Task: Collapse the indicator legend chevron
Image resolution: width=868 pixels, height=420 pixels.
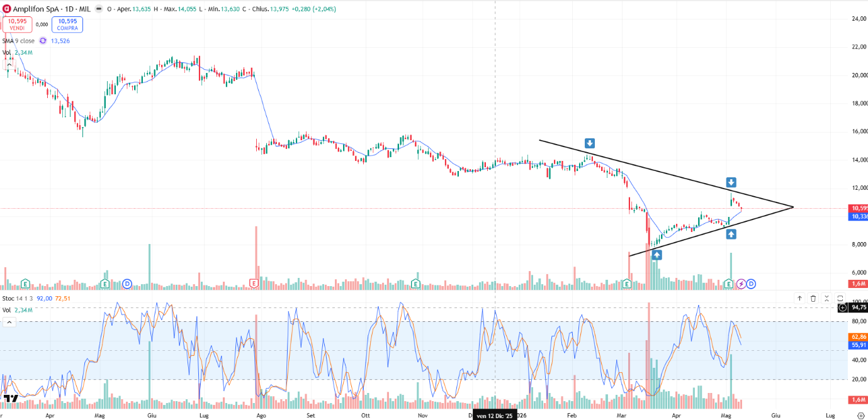Action: tap(9, 64)
